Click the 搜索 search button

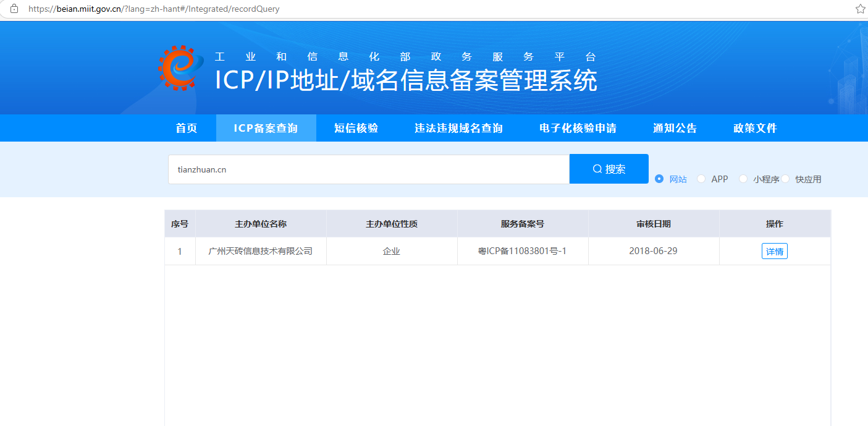click(609, 169)
